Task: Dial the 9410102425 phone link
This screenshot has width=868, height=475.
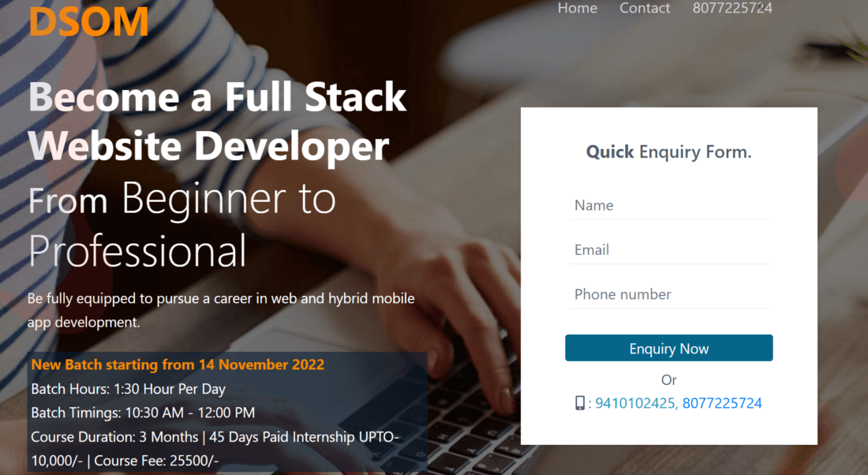Action: tap(635, 403)
